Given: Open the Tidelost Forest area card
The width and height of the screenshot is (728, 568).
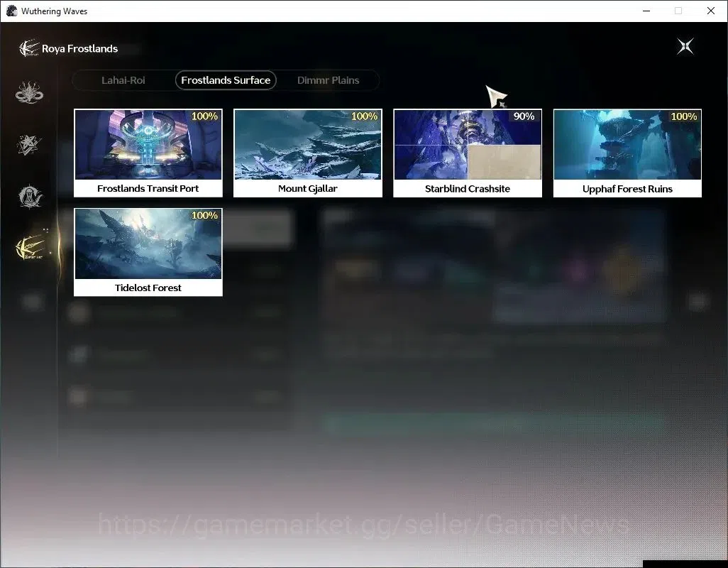Looking at the screenshot, I should tap(148, 252).
